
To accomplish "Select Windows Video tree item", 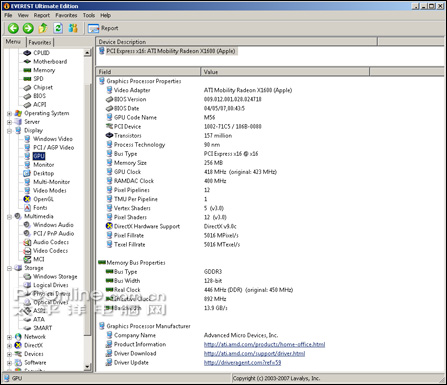I will click(x=53, y=139).
